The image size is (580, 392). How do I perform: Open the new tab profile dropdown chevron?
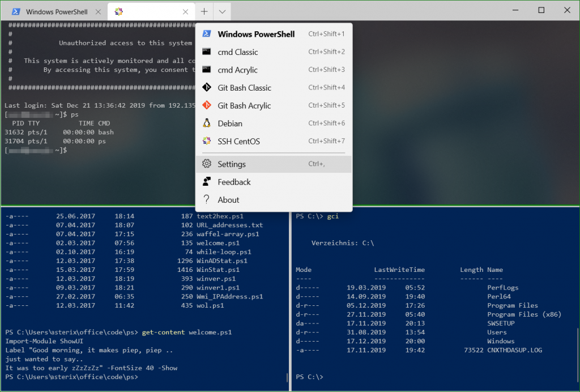pos(223,11)
